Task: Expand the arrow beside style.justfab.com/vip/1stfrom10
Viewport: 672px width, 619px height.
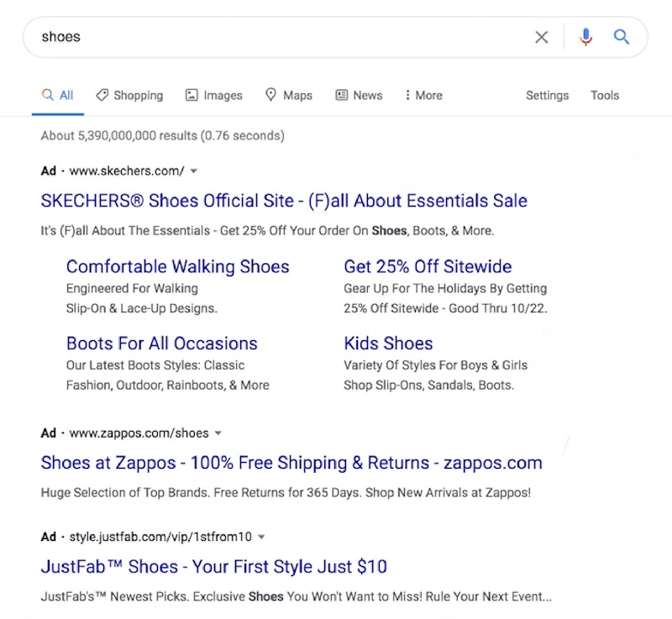Action: point(261,538)
